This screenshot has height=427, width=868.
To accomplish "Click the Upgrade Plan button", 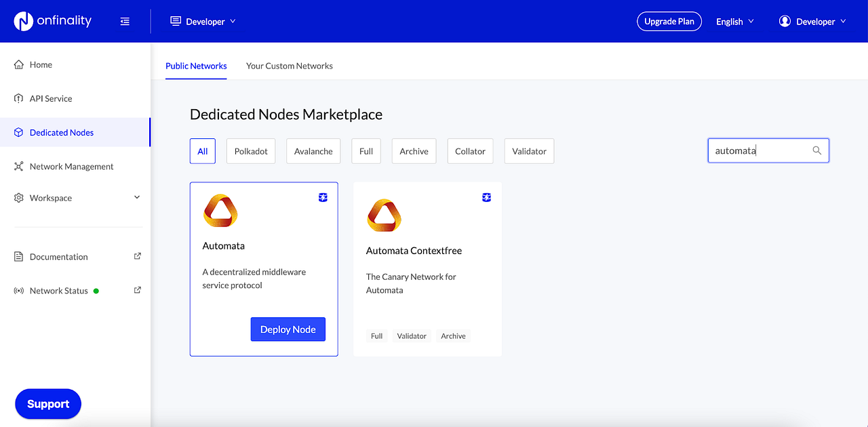I will pos(669,22).
